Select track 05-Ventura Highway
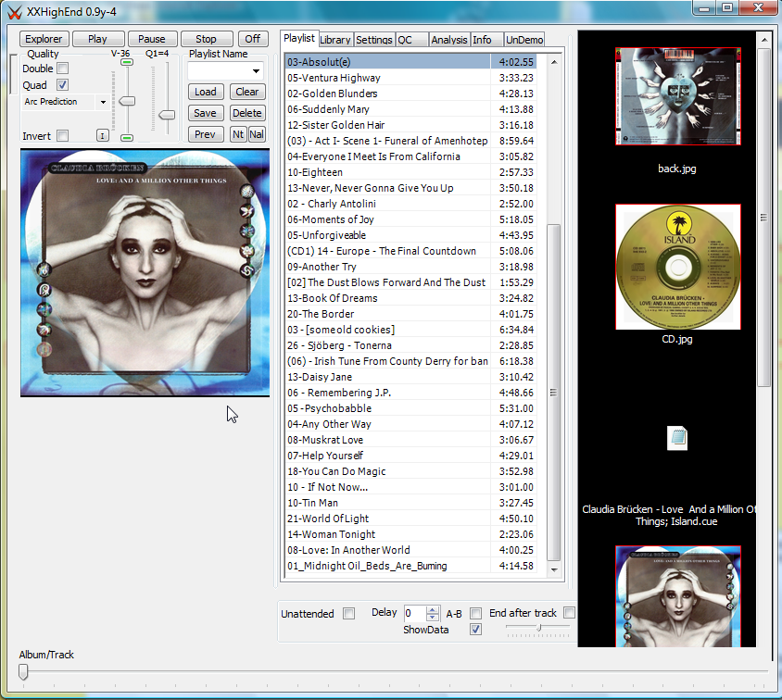The image size is (782, 700). tap(412, 78)
